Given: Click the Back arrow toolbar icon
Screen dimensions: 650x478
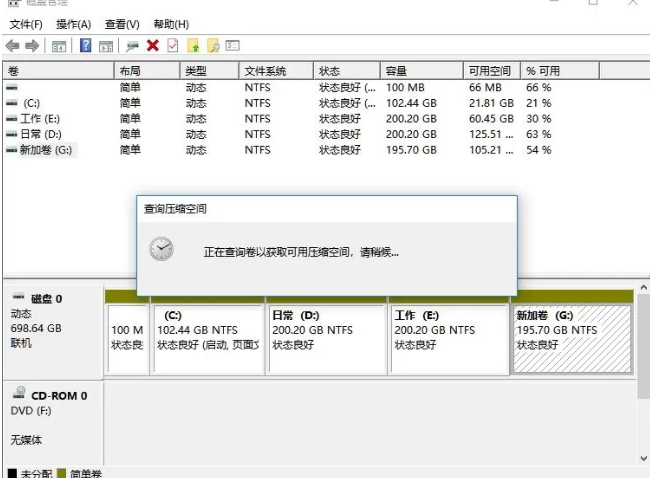Looking at the screenshot, I should click(13, 45).
